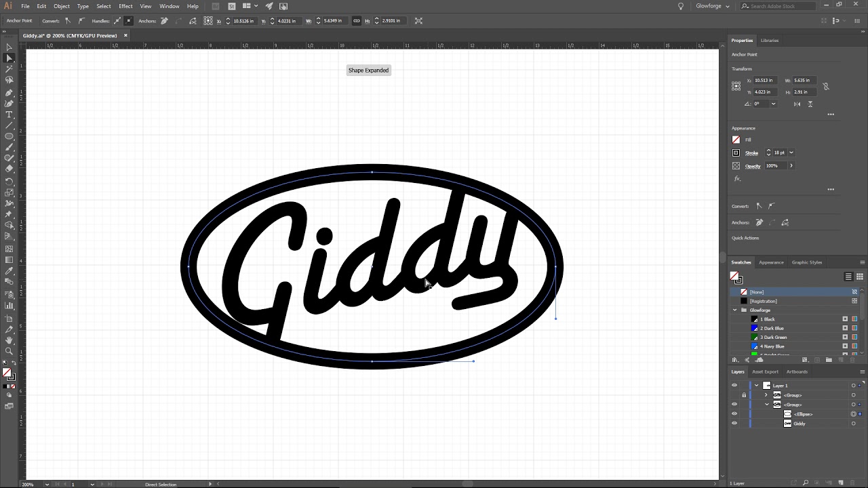Open the Object menu

click(x=62, y=6)
